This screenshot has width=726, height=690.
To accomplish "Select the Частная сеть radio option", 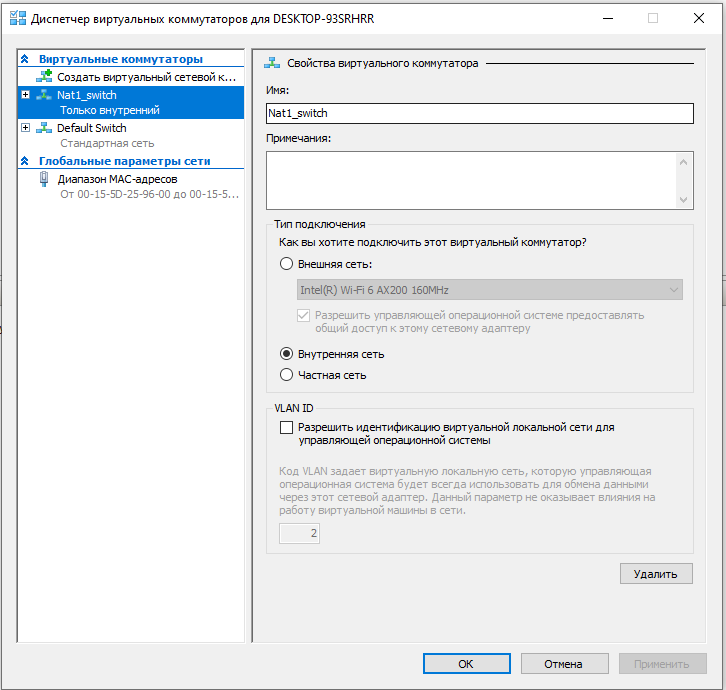I will point(287,375).
